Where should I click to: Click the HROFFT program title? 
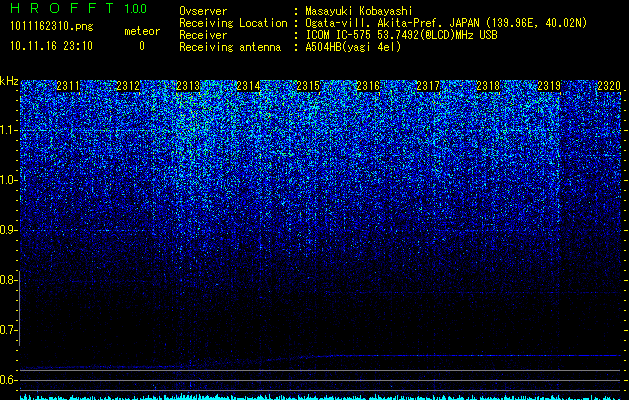(x=62, y=8)
